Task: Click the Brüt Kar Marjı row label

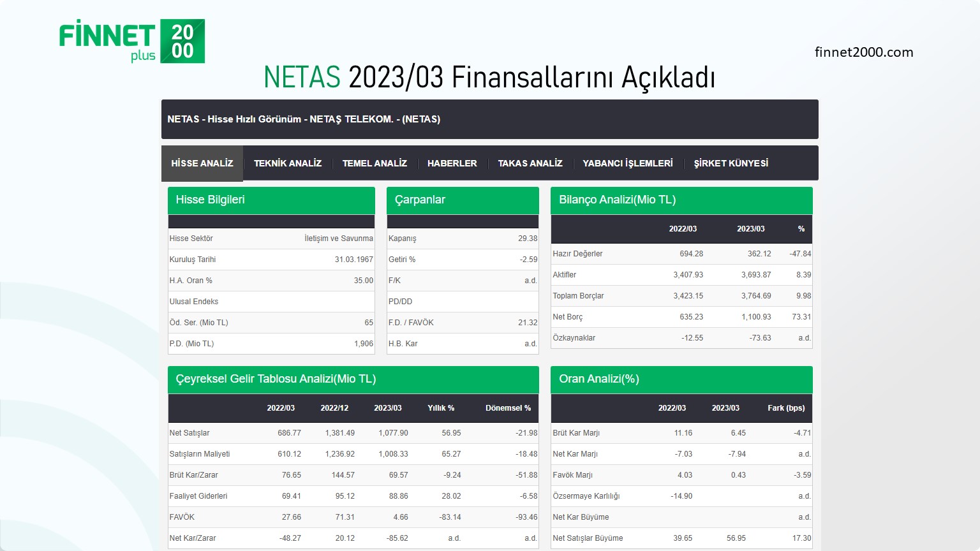Action: [576, 433]
